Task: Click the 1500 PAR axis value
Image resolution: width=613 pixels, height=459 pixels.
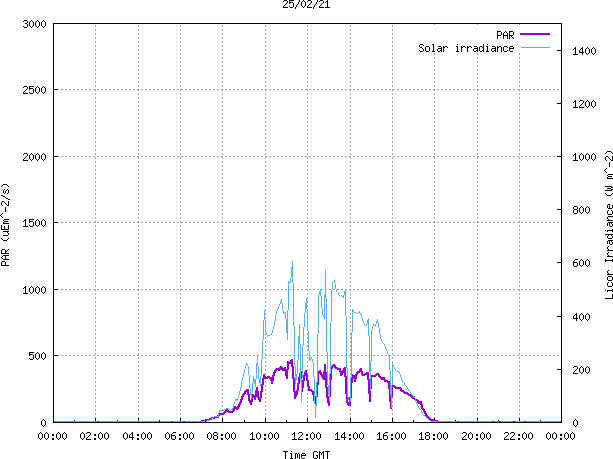Action: (34, 223)
